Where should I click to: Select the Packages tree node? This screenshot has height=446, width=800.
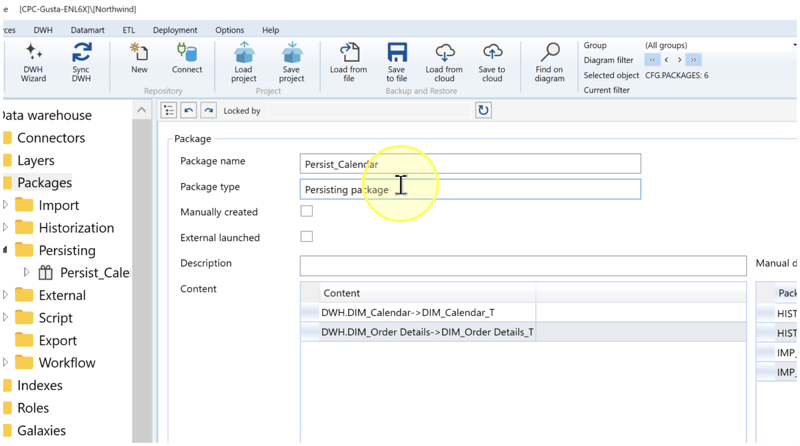click(x=44, y=183)
